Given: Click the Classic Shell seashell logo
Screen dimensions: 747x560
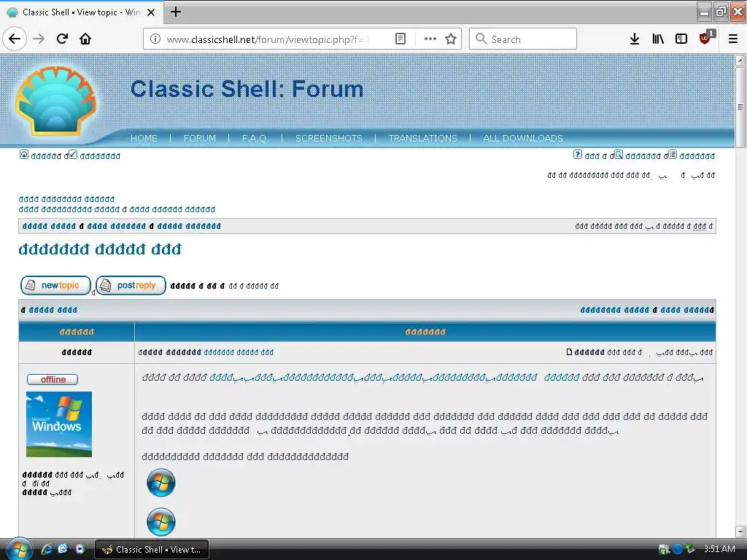Looking at the screenshot, I should pyautogui.click(x=55, y=100).
